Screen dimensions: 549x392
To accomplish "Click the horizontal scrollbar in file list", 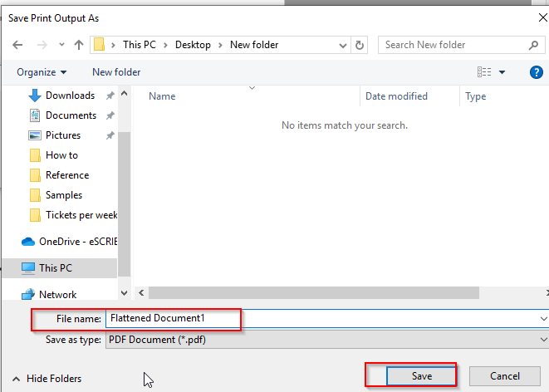I will [x=313, y=292].
